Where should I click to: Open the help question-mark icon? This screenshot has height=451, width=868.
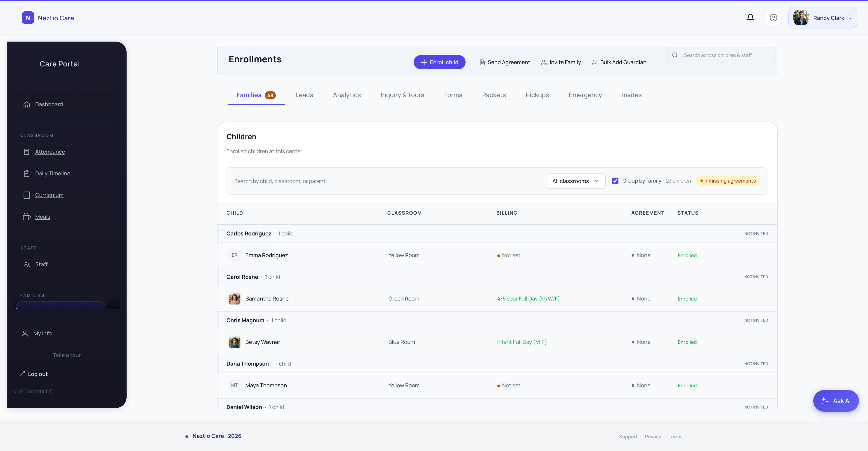(x=773, y=18)
